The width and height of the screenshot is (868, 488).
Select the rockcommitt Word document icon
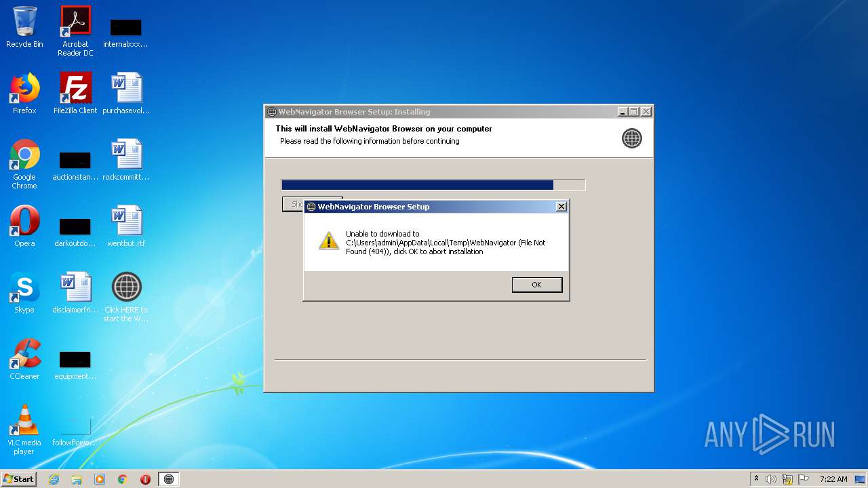coord(126,160)
